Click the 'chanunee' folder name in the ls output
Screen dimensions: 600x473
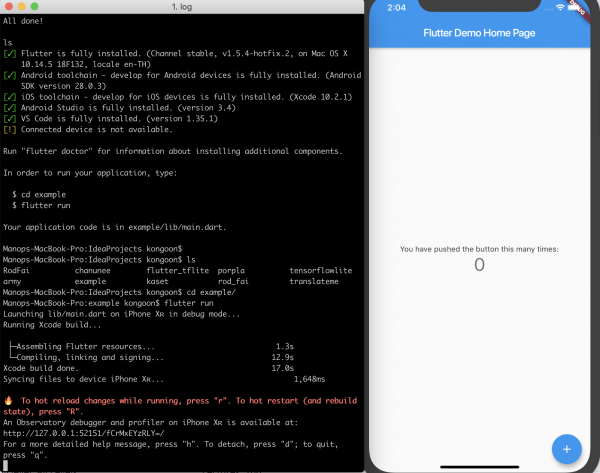coord(93,271)
